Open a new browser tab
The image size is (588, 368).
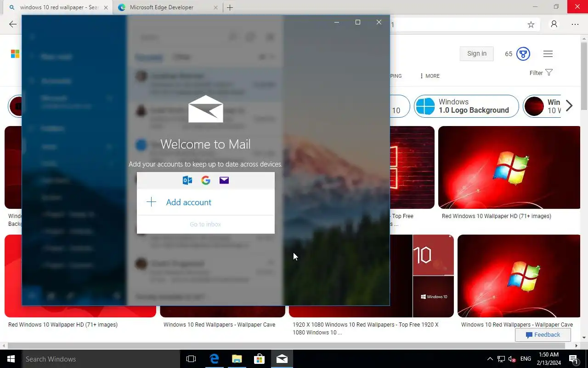(230, 7)
